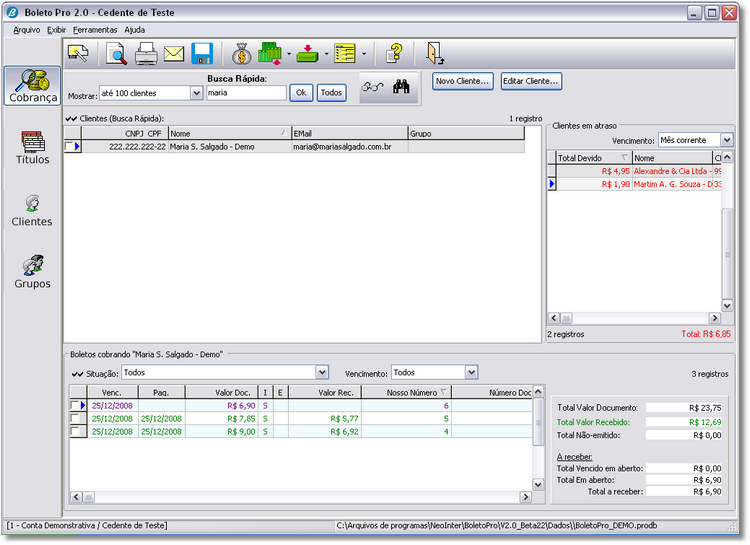The height and width of the screenshot is (545, 750).
Task: Click the Ok quick search button
Action: tap(301, 93)
